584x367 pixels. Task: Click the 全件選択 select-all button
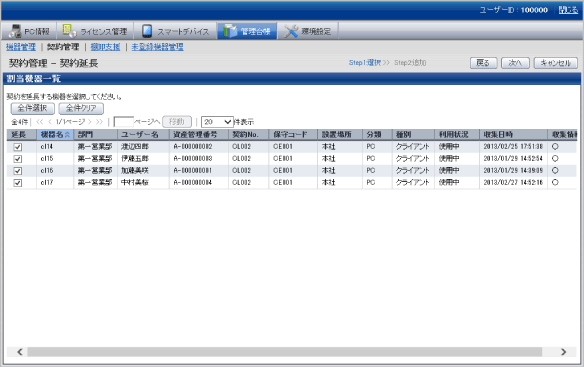point(33,108)
